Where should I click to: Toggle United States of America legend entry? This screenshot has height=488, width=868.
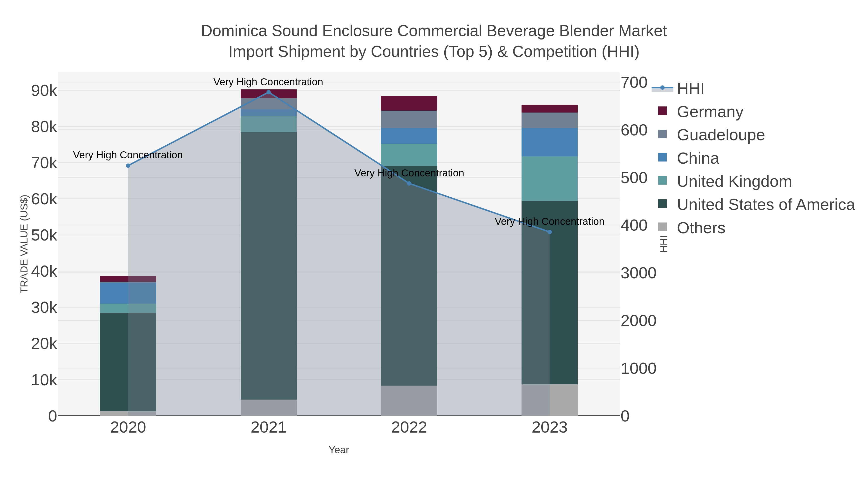tap(756, 205)
